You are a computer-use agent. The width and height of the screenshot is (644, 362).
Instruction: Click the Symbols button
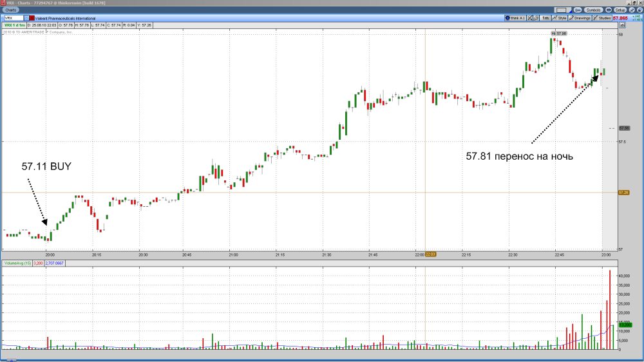(x=594, y=10)
